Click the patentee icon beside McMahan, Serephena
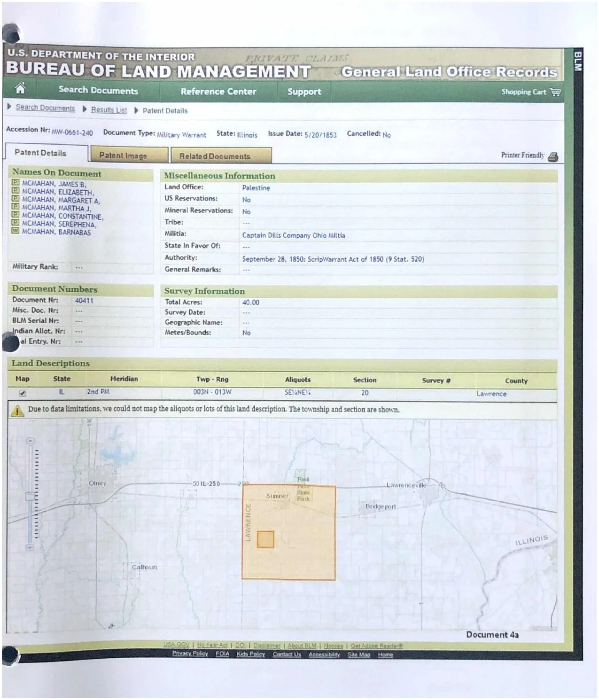 coord(15,223)
